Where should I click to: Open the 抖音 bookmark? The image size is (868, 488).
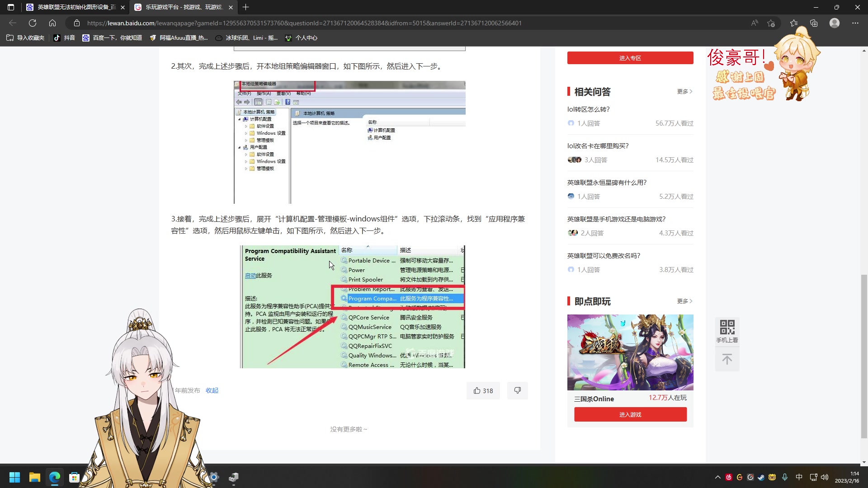pos(64,38)
